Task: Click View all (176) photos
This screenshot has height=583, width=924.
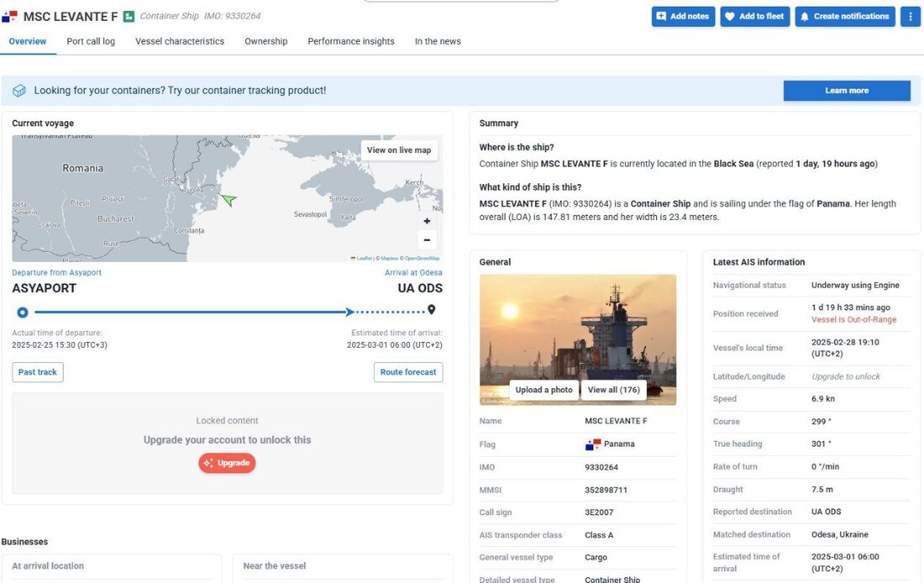Action: 613,390
